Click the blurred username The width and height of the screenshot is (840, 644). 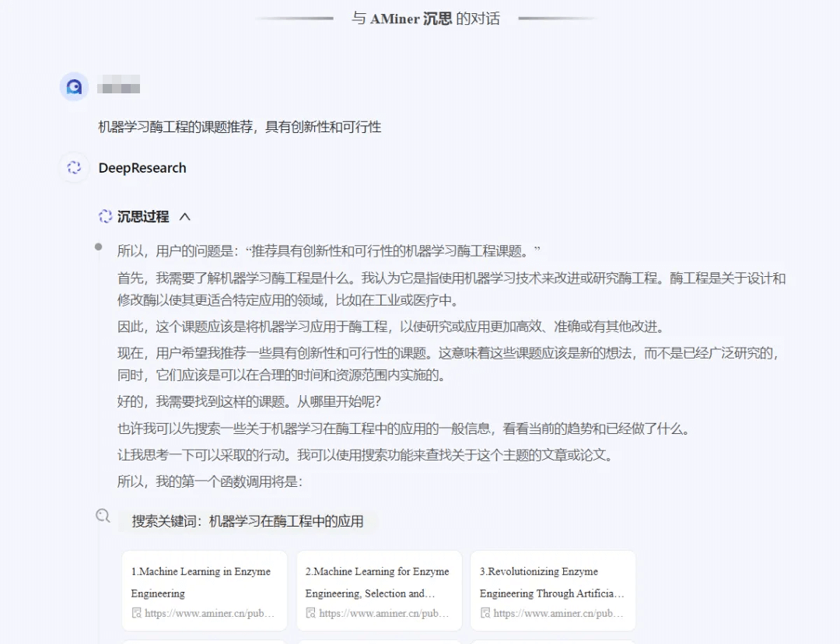119,85
